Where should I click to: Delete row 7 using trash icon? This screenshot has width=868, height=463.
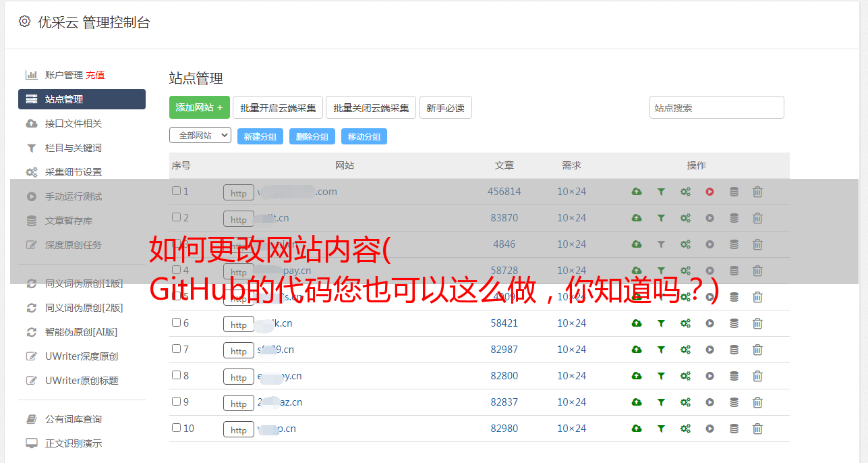[x=757, y=350]
